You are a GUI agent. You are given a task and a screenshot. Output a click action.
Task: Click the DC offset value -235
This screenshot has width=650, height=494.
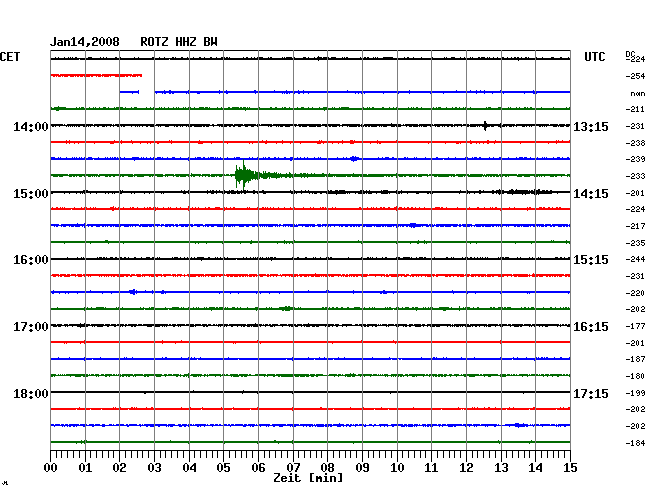click(635, 243)
